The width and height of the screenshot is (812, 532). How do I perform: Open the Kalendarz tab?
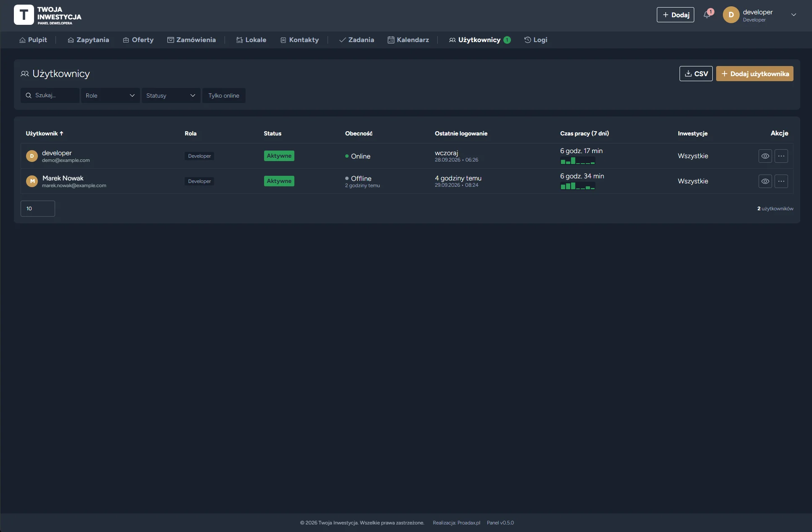point(408,40)
